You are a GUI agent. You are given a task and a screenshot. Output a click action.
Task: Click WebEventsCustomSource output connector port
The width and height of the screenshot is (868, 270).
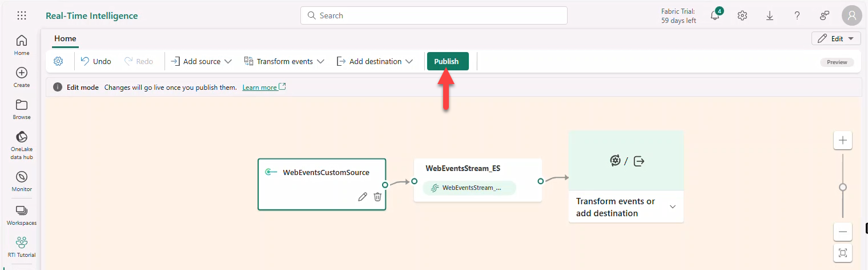[385, 185]
